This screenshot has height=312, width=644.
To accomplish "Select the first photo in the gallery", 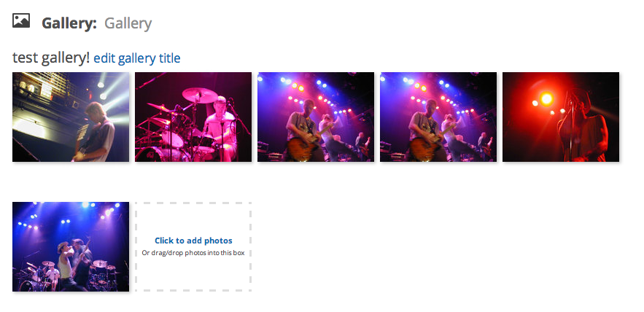I will 71,117.
